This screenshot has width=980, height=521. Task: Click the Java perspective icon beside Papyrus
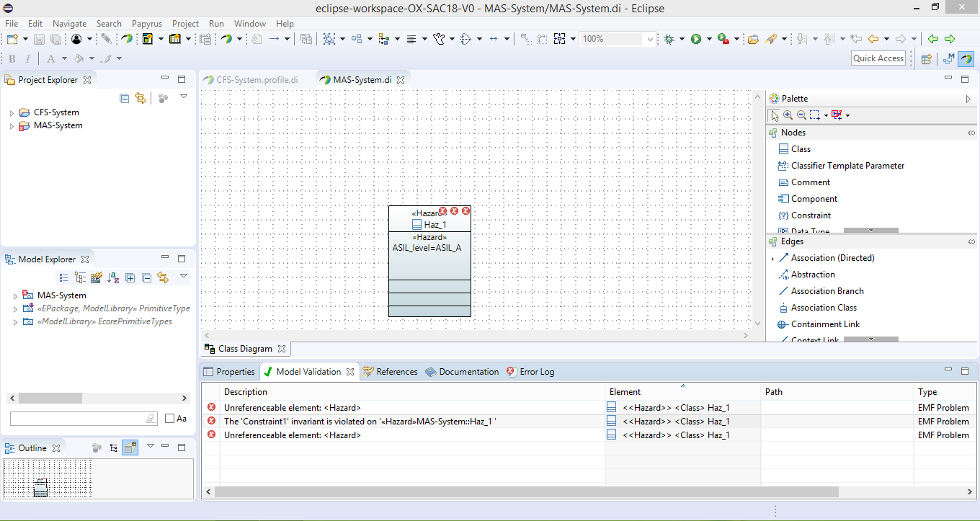tap(948, 59)
